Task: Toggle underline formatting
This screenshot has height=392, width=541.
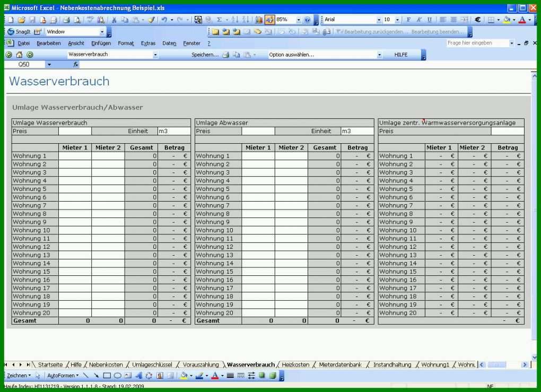Action: (x=430, y=20)
